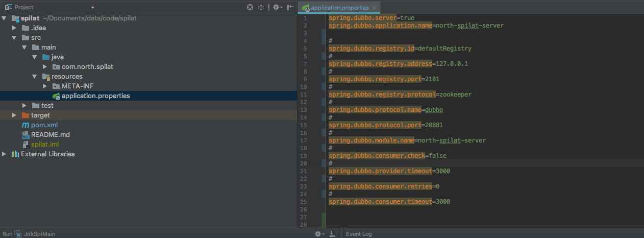Click the Project view icon in panel header
Screen dimensions: 644x238
click(x=8, y=7)
